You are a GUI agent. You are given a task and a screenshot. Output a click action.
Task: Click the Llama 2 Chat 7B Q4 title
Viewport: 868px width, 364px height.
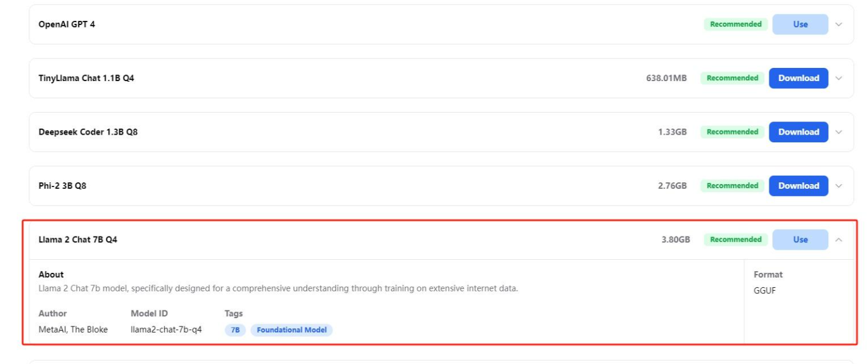pyautogui.click(x=78, y=239)
